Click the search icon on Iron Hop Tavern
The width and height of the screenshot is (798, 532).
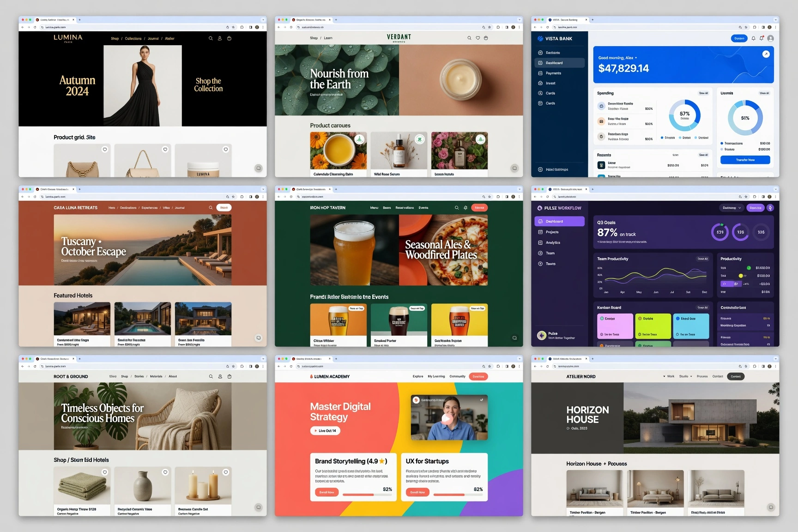tap(457, 208)
